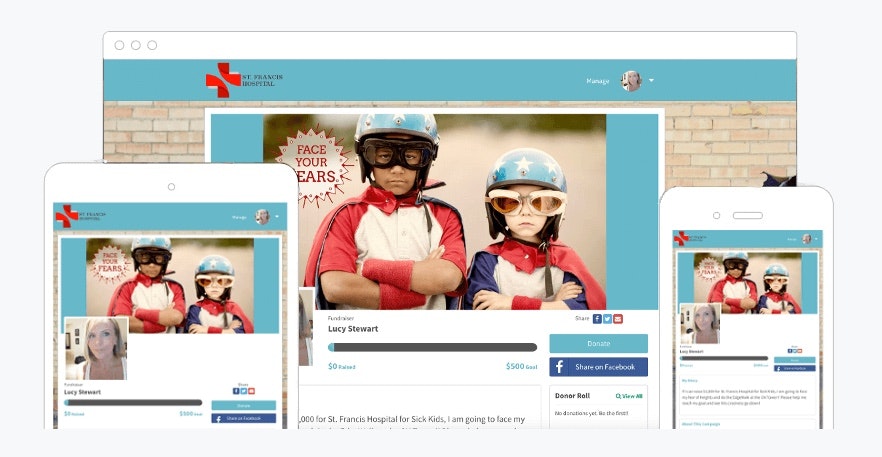This screenshot has height=457, width=882.
Task: Click hospital logo on phone screen
Action: tap(690, 238)
